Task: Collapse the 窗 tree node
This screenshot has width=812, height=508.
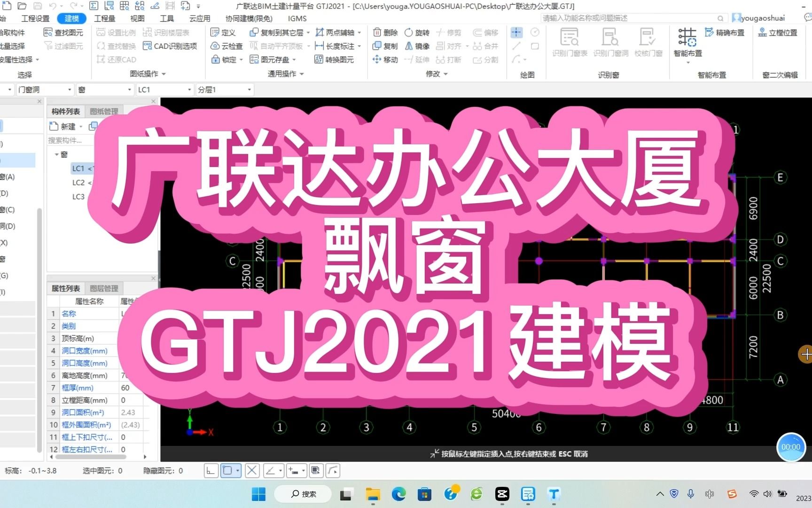Action: (x=57, y=154)
